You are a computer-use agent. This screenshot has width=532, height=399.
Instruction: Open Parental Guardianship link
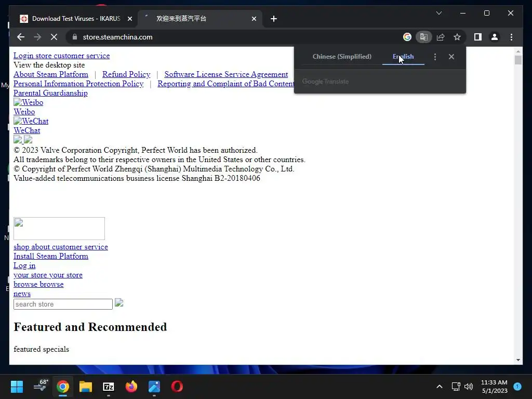[50, 93]
